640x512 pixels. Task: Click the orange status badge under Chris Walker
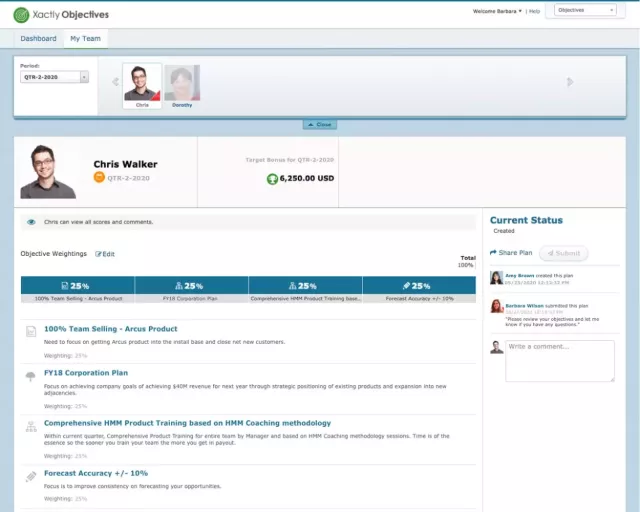(99, 178)
